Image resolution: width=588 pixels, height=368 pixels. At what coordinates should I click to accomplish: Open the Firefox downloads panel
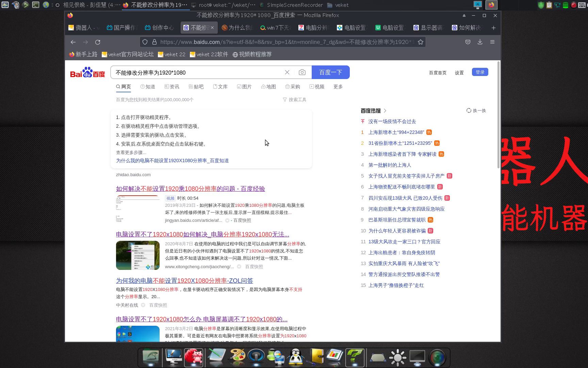(480, 42)
